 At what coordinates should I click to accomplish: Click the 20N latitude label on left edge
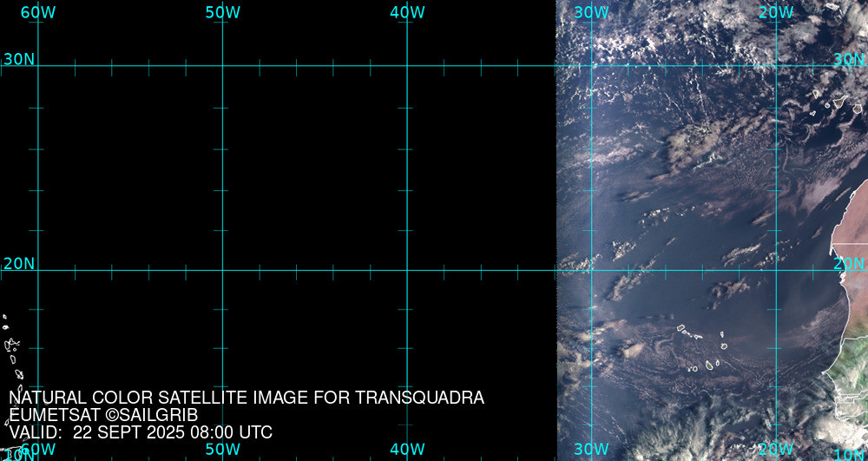[18, 264]
